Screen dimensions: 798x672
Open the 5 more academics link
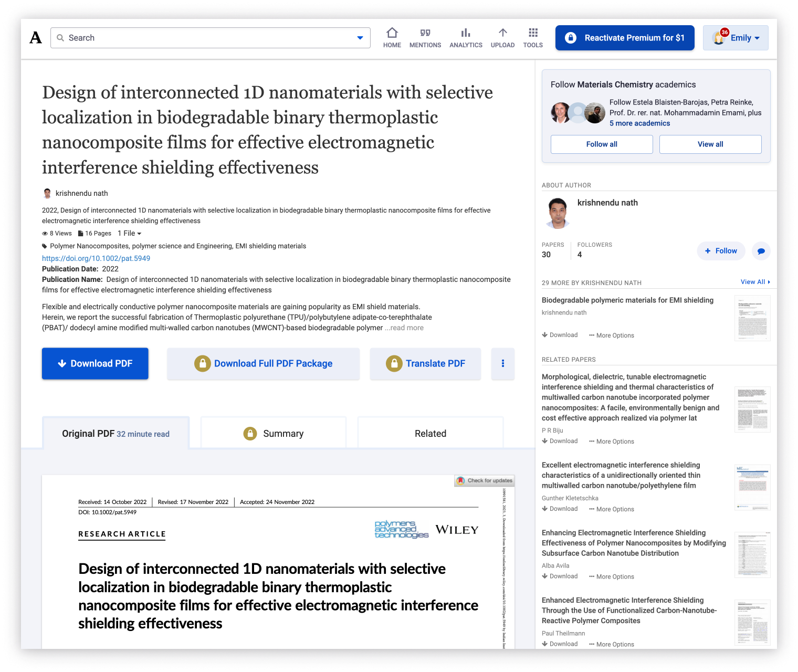coord(639,123)
